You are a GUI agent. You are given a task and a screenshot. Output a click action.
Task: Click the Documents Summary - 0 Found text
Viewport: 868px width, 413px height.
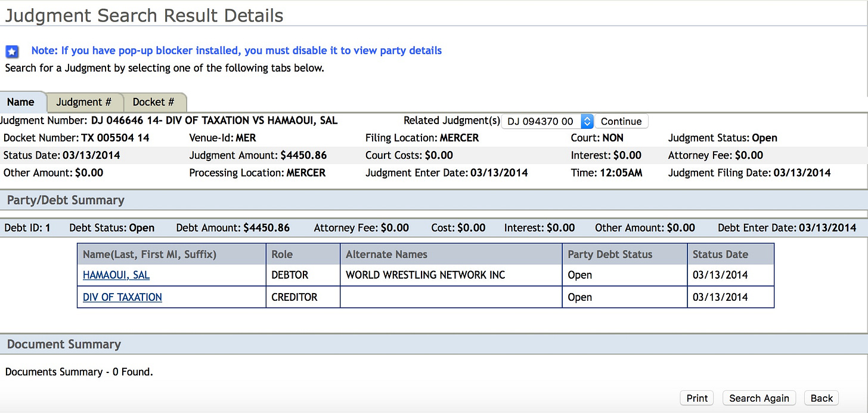pyautogui.click(x=79, y=372)
